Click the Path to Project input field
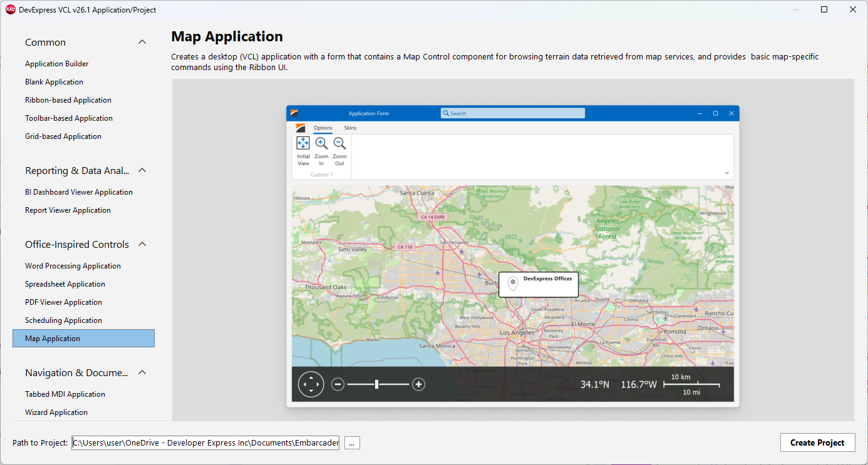 pyautogui.click(x=205, y=442)
